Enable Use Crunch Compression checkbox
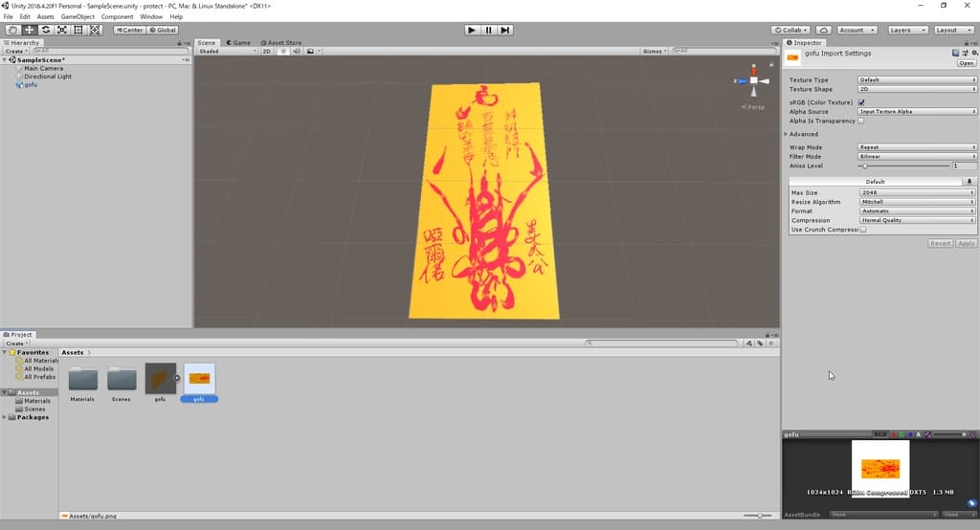 [x=863, y=230]
